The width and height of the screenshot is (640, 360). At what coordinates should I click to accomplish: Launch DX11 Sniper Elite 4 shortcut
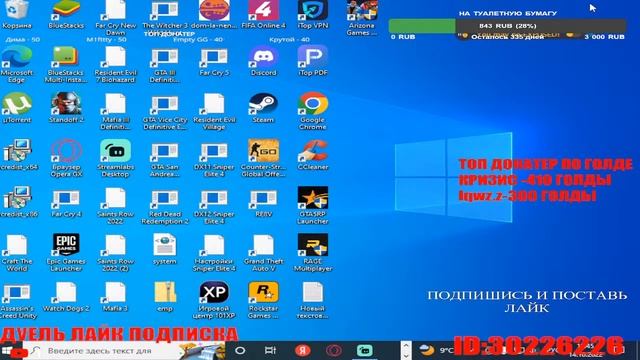214,158
